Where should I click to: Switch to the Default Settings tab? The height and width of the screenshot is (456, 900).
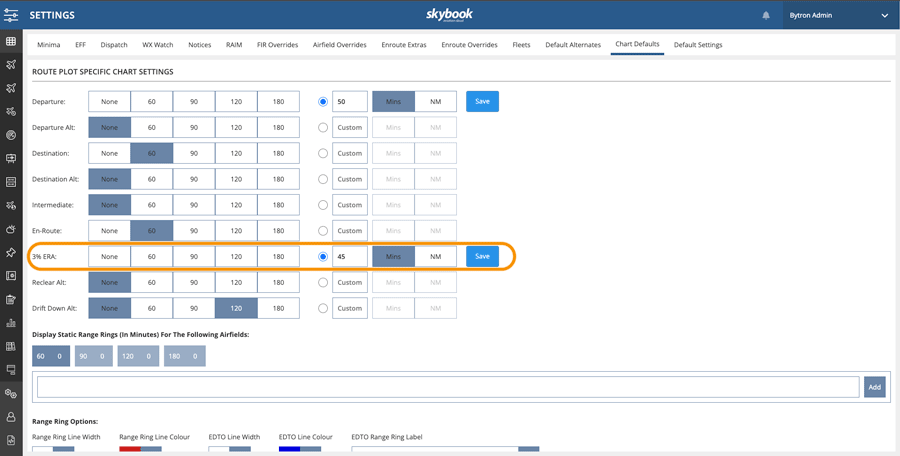point(698,45)
